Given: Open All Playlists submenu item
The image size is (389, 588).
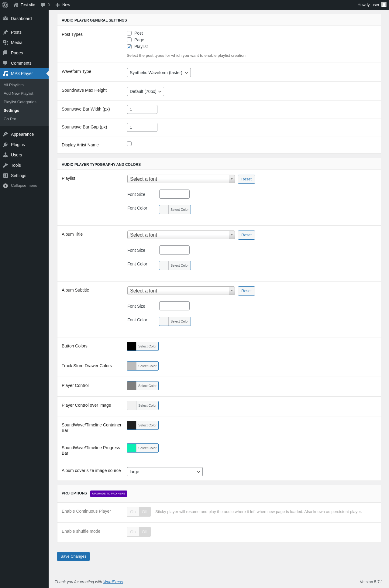Looking at the screenshot, I should [14, 85].
